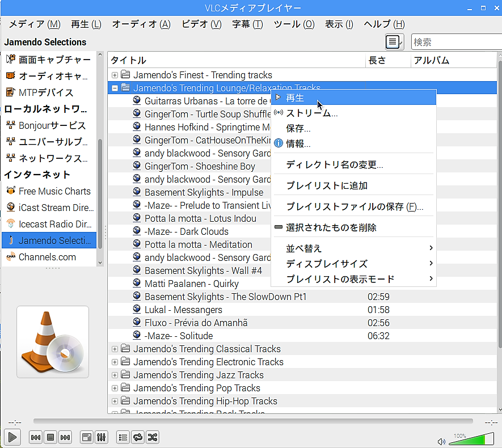This screenshot has height=448, width=502.
Task: Select ネットワークス... in the sidebar
Action: tap(49, 158)
